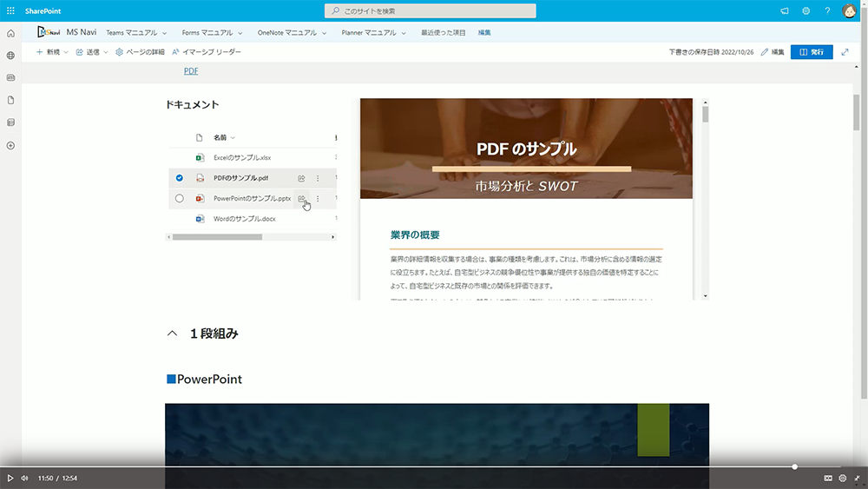This screenshot has width=868, height=489.
Task: Expand the Planner マニュアル chevron
Action: 404,33
